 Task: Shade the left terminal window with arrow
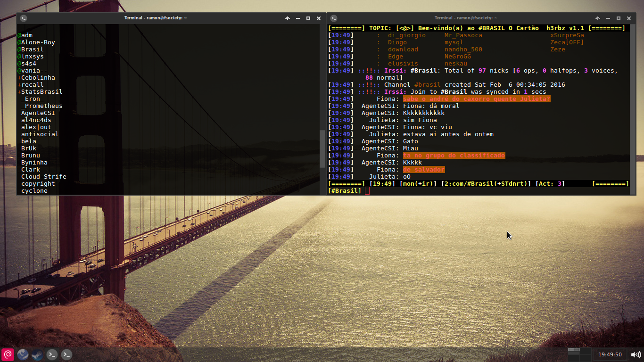coord(288,18)
